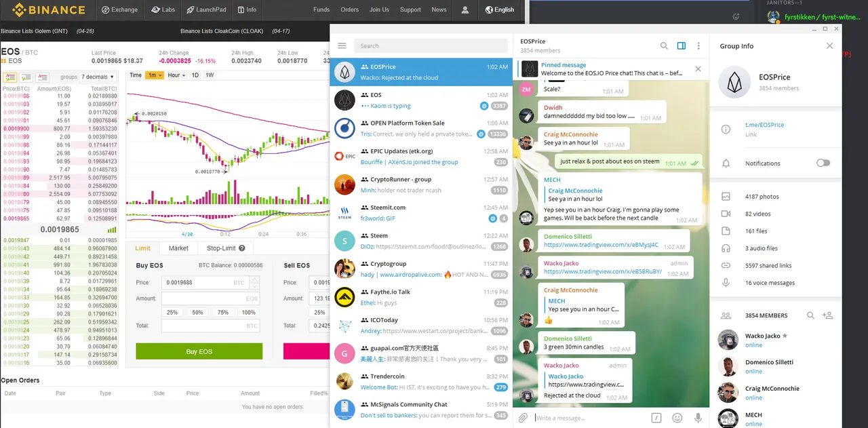Screen dimensions: 868x428
Task: Open the Binance Exchange menu
Action: pyautogui.click(x=119, y=10)
